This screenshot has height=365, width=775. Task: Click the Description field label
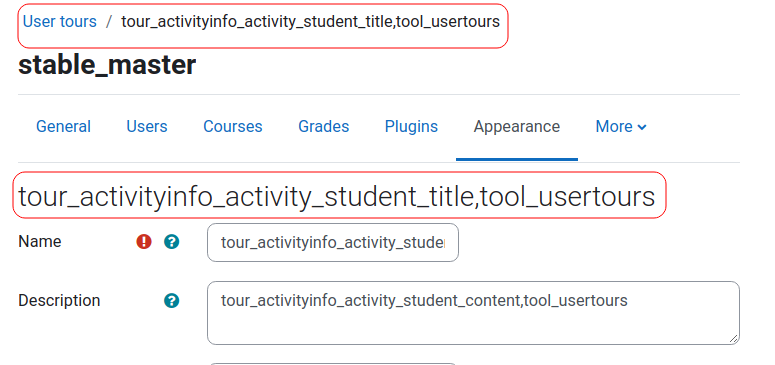(x=59, y=301)
